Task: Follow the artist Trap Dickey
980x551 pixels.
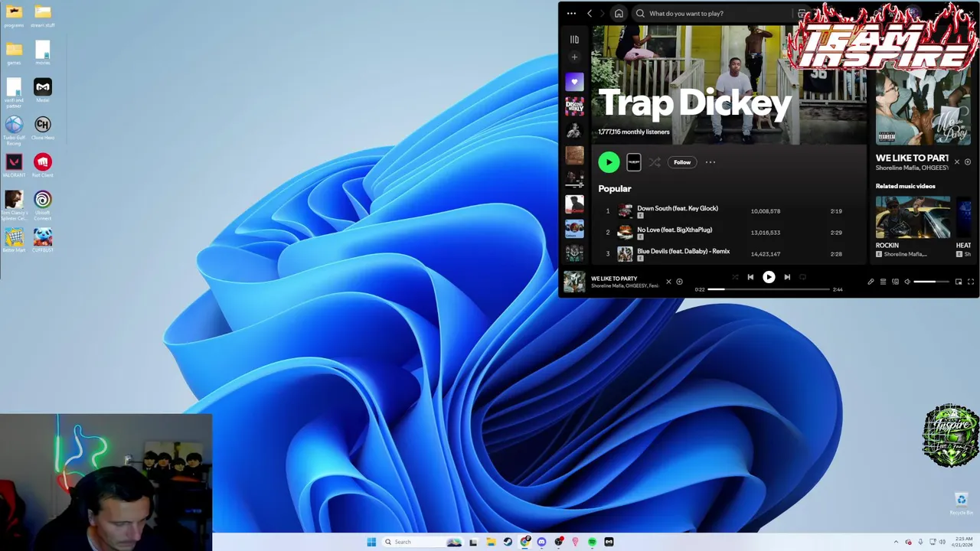Action: pos(682,162)
